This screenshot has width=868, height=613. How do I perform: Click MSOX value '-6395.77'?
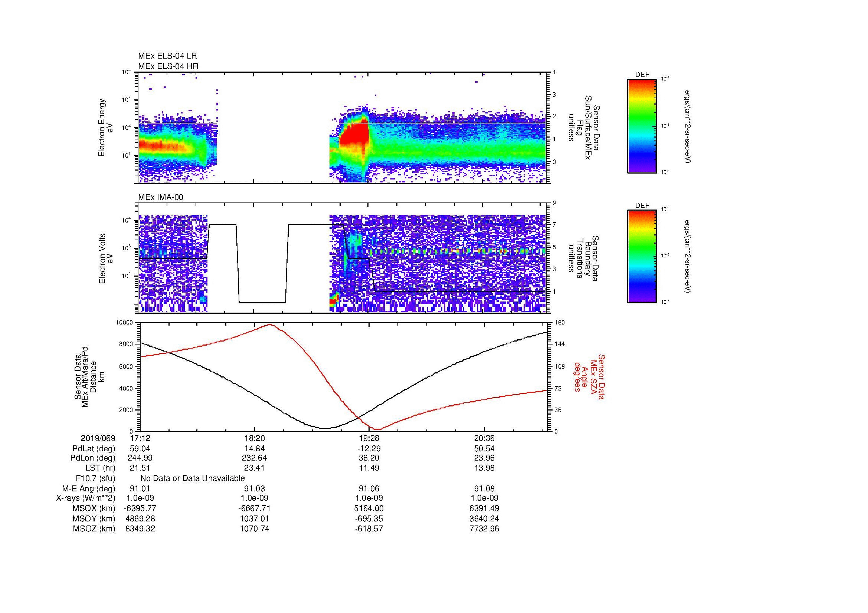pos(140,508)
